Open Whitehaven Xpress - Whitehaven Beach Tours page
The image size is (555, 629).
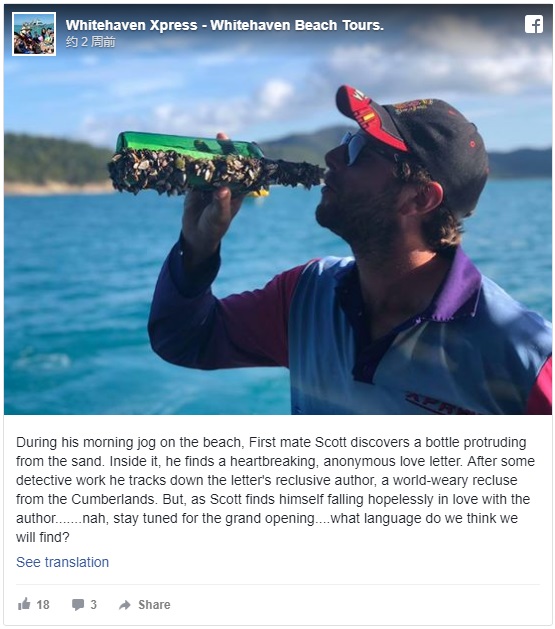(x=225, y=25)
